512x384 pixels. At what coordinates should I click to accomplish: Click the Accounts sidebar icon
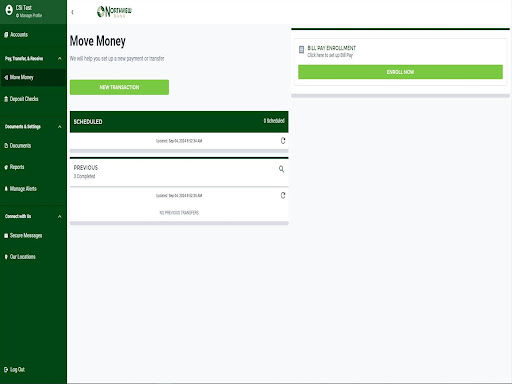[x=6, y=35]
